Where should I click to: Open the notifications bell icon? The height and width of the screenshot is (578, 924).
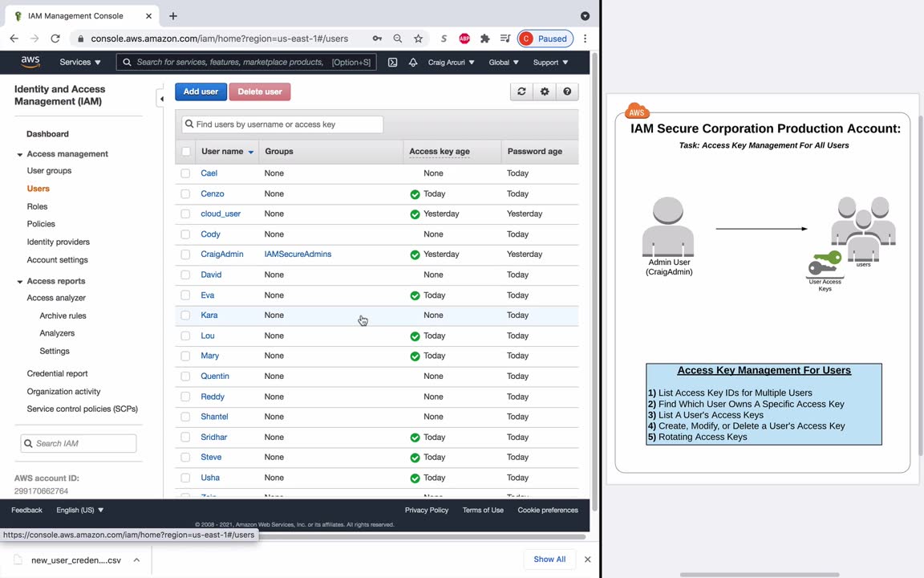[413, 62]
